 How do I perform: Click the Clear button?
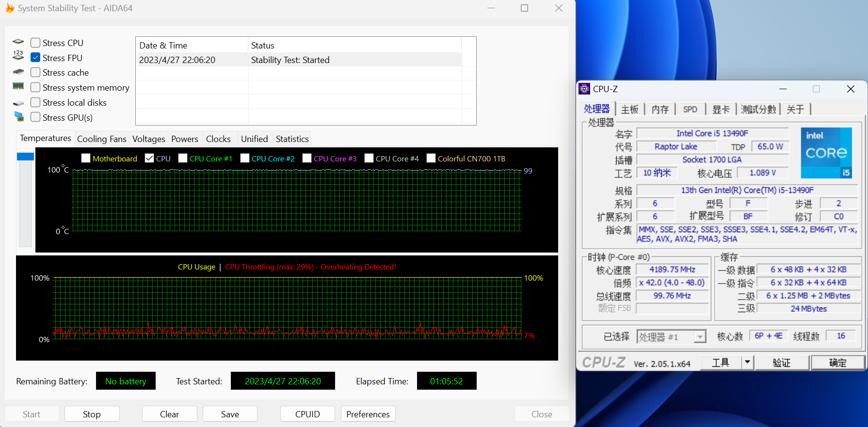pos(169,414)
